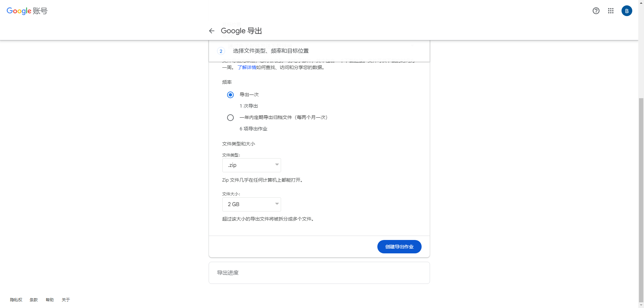
Task: Select the 一年内定期导出归档文件 radio option
Action: click(230, 118)
